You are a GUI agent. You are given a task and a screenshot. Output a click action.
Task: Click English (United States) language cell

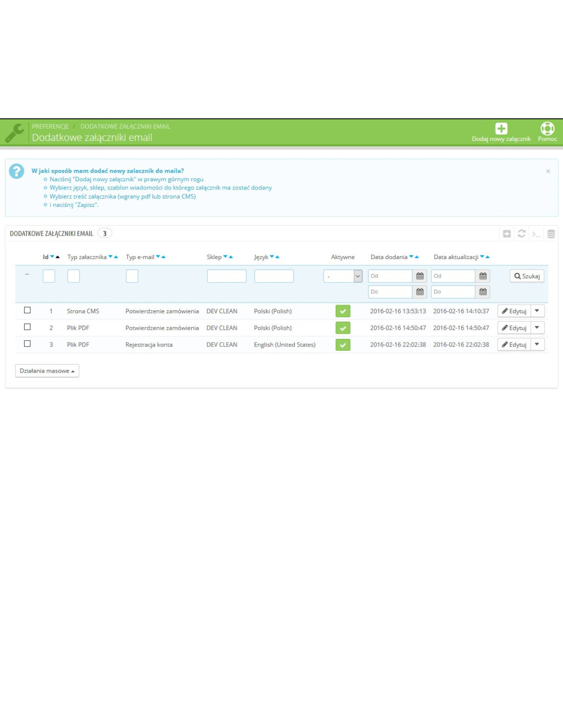[x=285, y=345]
